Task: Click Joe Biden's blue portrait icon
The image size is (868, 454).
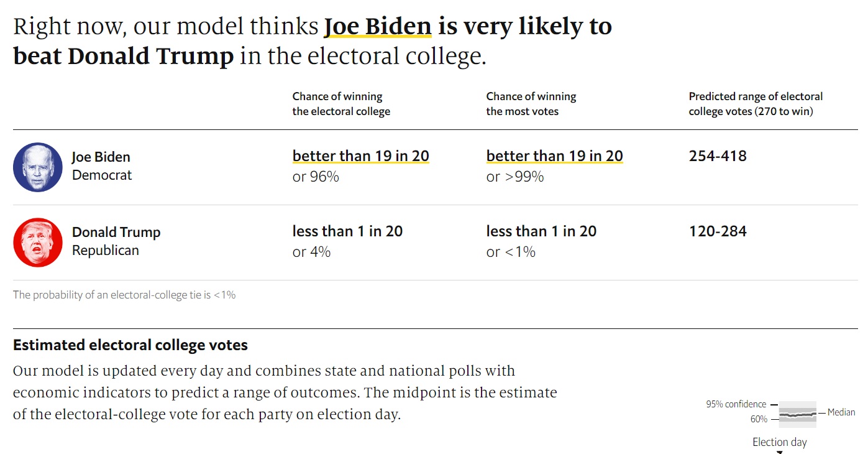Action: [38, 167]
